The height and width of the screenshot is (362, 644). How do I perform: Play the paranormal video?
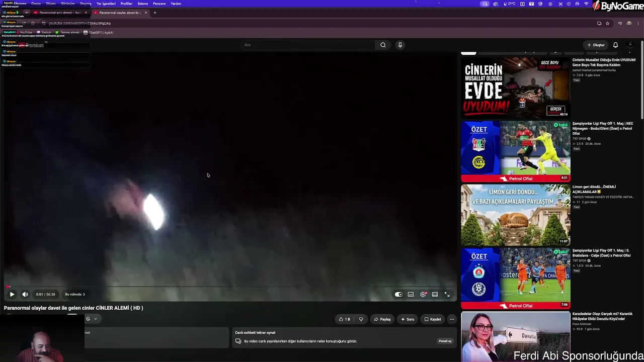(12, 294)
